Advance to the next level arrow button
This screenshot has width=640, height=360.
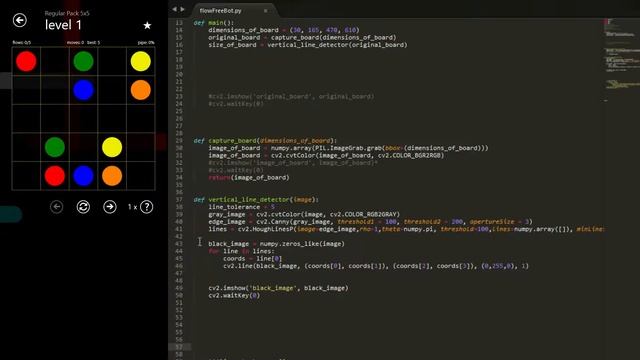pyautogui.click(x=110, y=207)
